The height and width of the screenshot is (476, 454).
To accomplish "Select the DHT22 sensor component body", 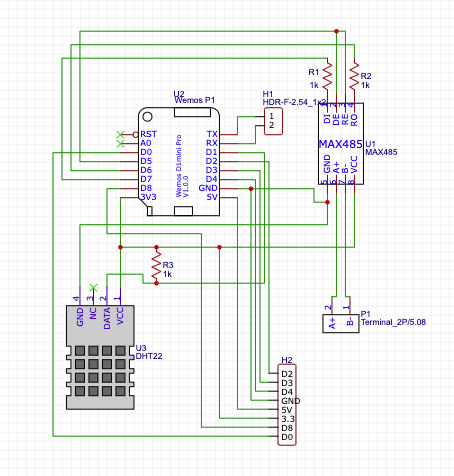I will click(100, 357).
